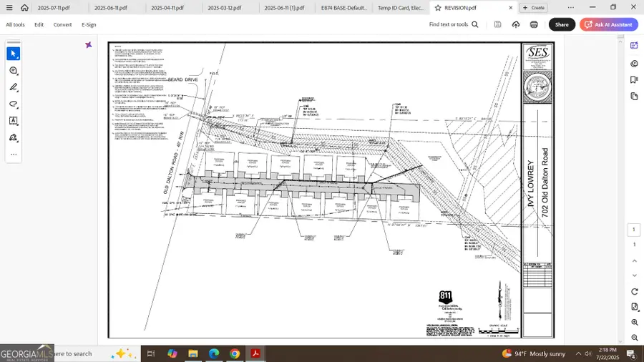Open Copilot from the taskbar
The width and height of the screenshot is (644, 362).
[x=172, y=353]
